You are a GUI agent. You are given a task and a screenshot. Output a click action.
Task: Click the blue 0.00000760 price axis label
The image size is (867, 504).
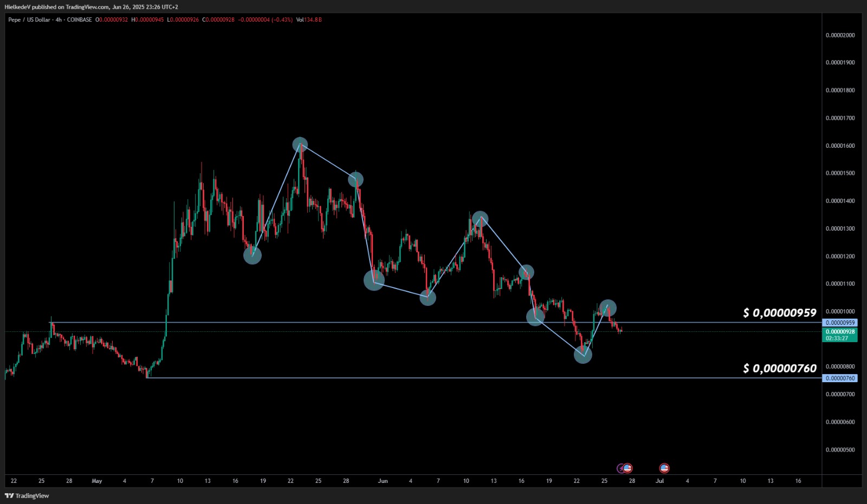click(x=840, y=378)
